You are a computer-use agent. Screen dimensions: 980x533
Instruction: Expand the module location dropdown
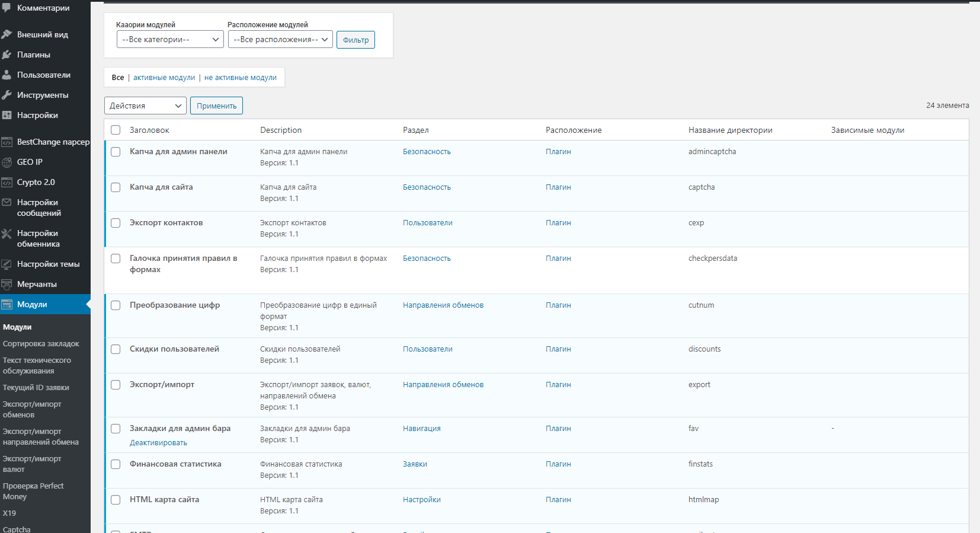tap(280, 40)
